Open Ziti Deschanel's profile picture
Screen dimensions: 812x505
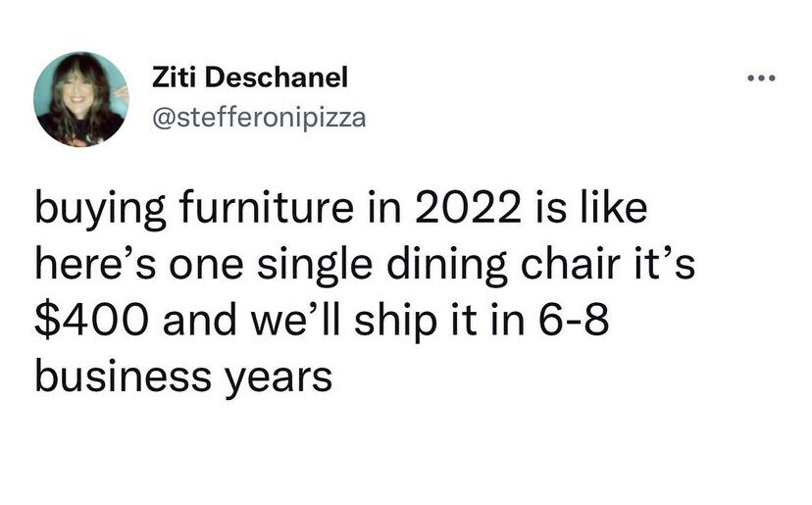80,98
